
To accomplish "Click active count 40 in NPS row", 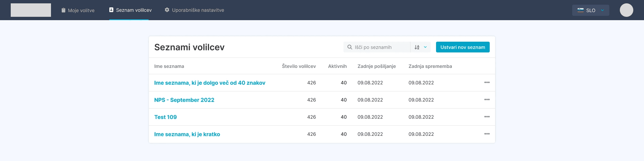I will point(344,100).
